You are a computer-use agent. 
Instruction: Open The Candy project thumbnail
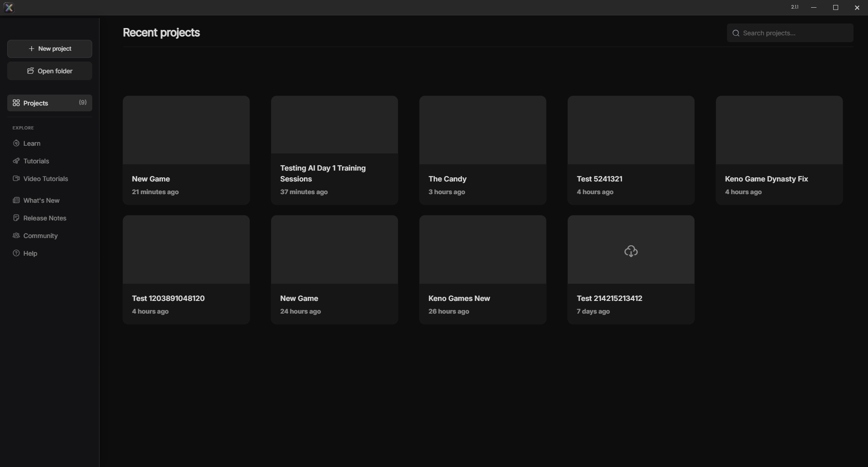coord(483,130)
